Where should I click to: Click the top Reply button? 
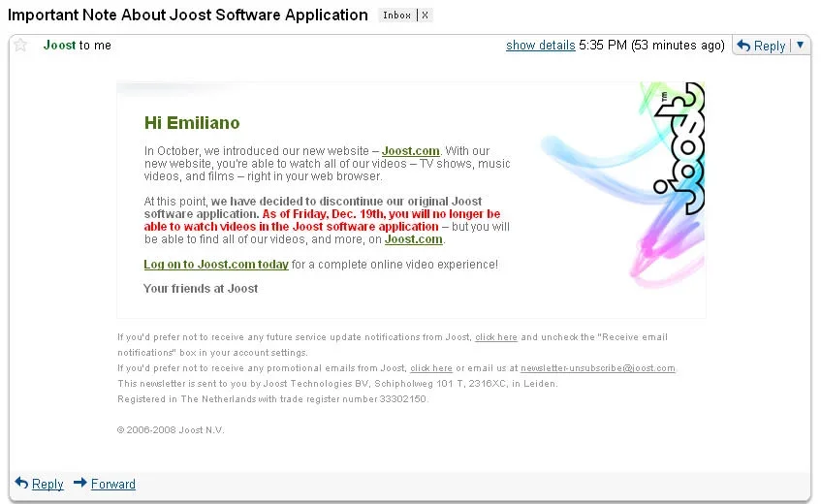[x=762, y=47]
